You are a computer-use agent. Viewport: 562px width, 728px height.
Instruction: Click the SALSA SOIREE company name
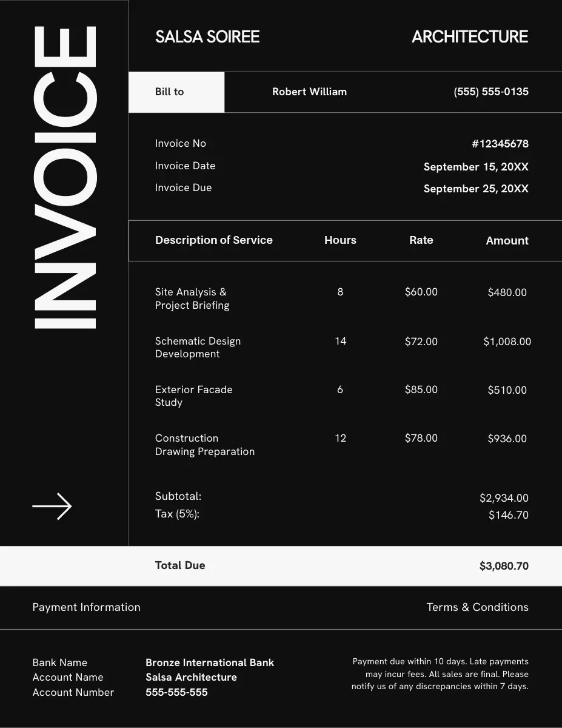tap(207, 37)
